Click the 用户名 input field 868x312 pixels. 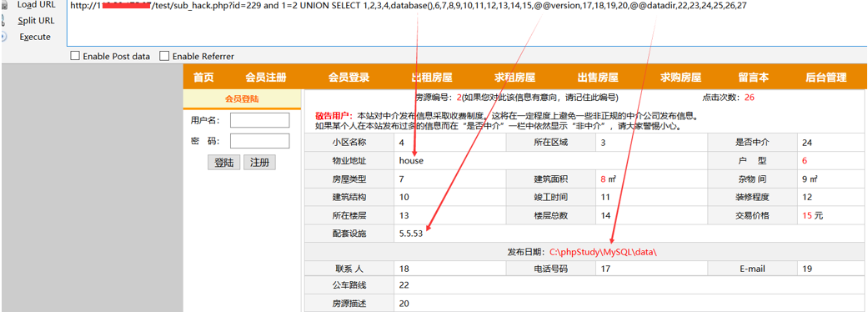(x=259, y=120)
